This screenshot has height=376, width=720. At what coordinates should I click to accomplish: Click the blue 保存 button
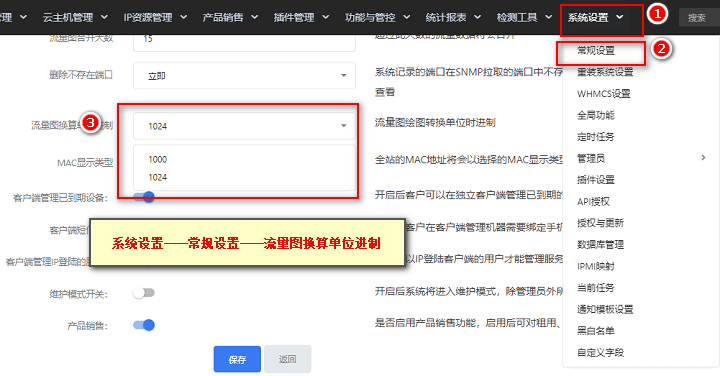237,359
